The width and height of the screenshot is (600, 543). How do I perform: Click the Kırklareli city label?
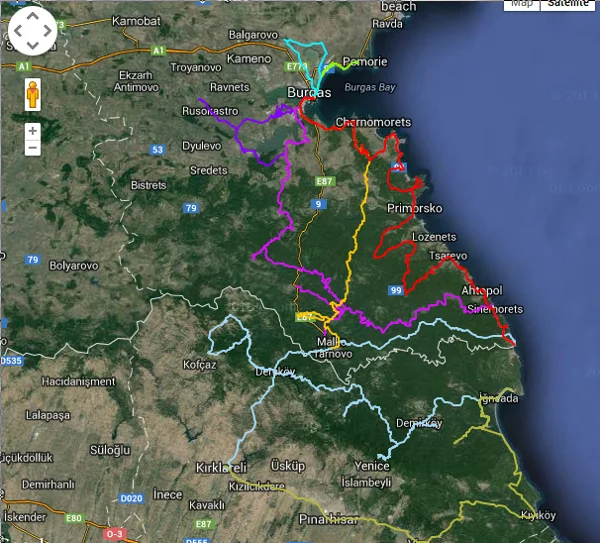point(219,468)
